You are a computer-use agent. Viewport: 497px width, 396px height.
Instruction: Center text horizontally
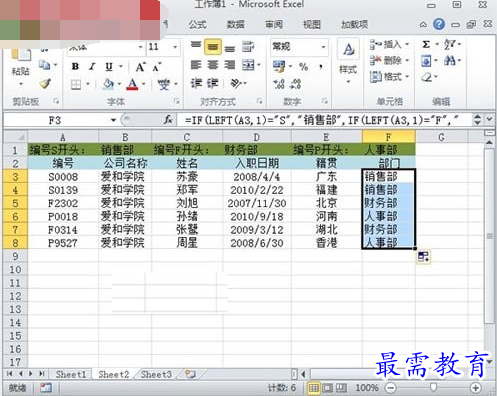[x=213, y=65]
